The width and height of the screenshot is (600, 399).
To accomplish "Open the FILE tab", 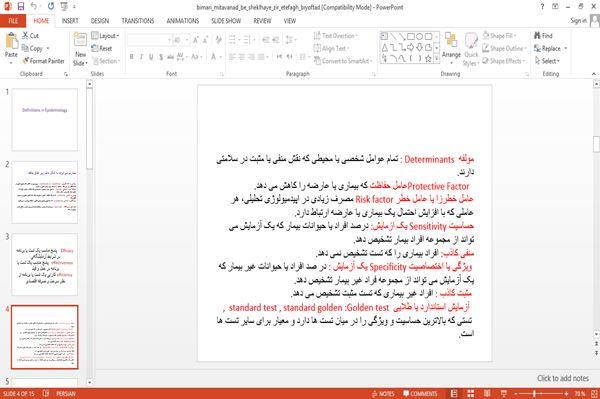I will (x=13, y=21).
